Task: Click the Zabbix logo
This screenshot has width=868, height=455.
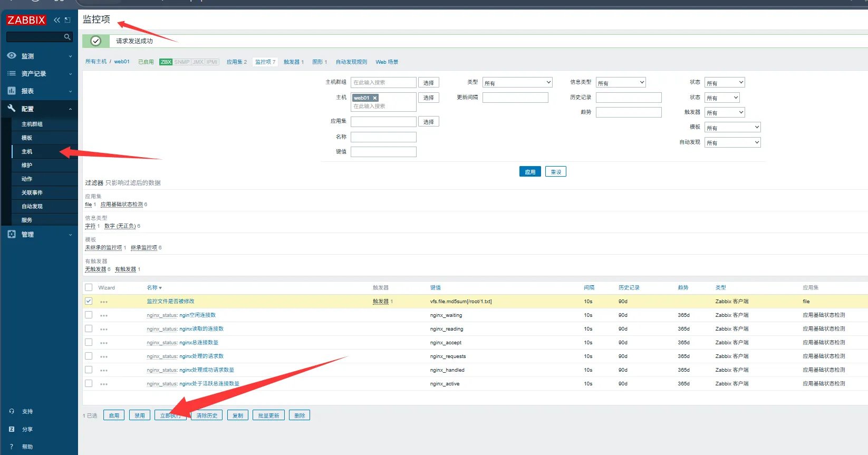Action: [x=26, y=20]
